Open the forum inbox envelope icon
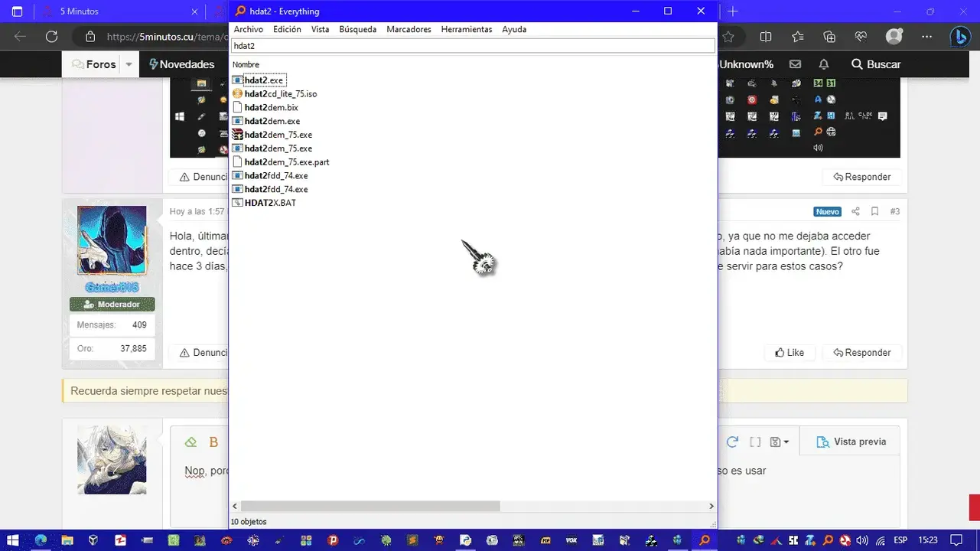980x551 pixels. click(796, 64)
